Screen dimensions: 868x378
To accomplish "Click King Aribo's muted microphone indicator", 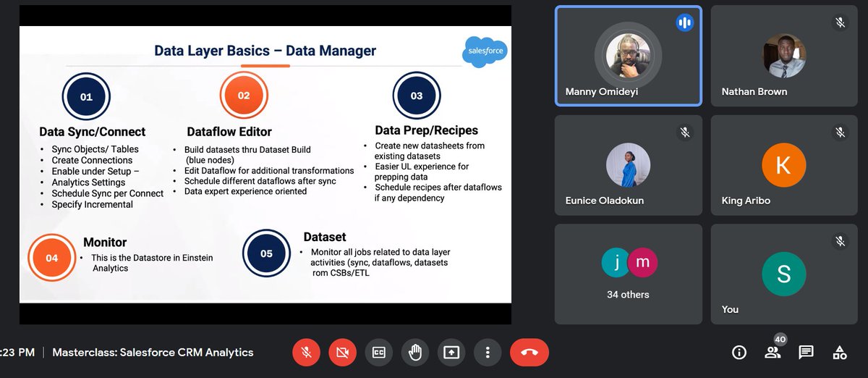I will tap(840, 132).
